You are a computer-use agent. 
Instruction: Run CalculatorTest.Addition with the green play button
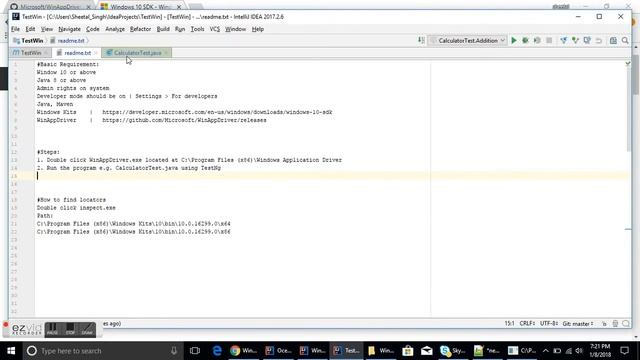point(514,40)
